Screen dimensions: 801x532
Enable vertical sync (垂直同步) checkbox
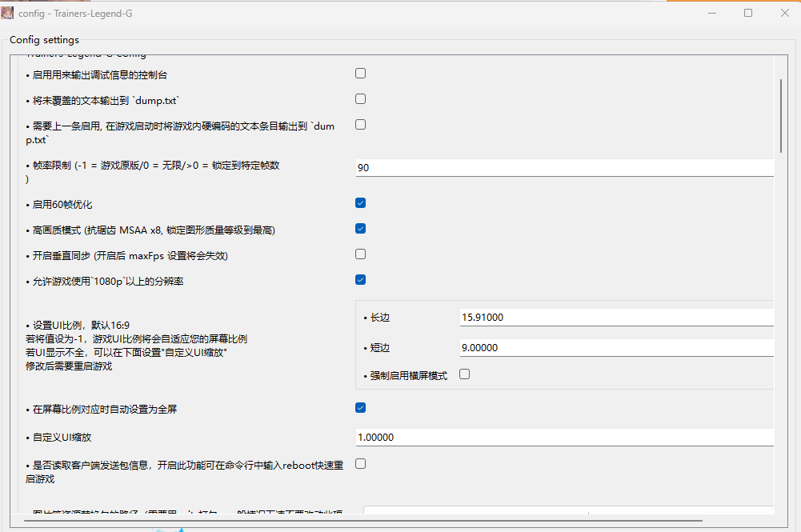click(x=360, y=254)
